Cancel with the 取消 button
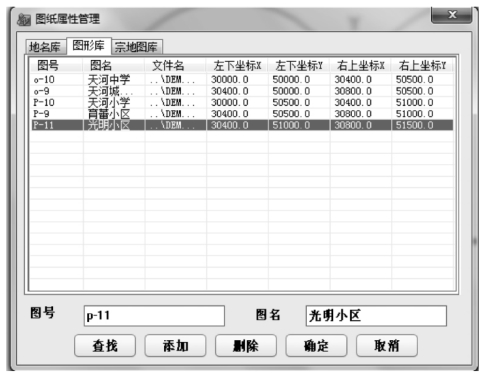This screenshot has width=484, height=374. pos(387,346)
